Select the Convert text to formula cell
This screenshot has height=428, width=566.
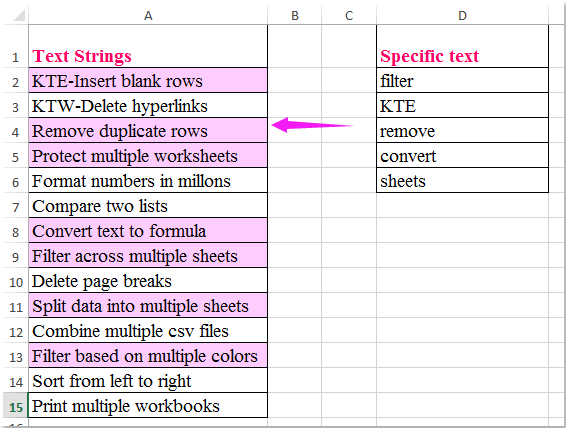coord(148,230)
